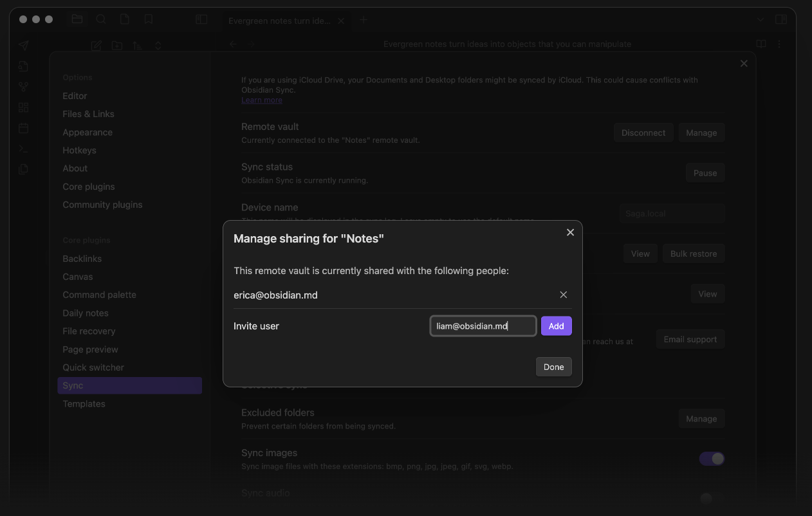The width and height of the screenshot is (812, 516).
Task: Close the Evergreen notes tab
Action: pyautogui.click(x=341, y=21)
